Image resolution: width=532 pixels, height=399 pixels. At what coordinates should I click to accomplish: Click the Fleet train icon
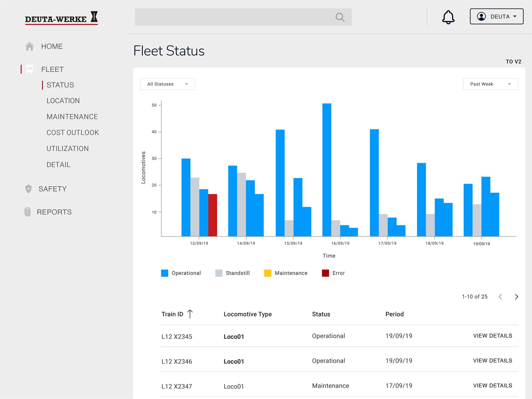[30, 69]
